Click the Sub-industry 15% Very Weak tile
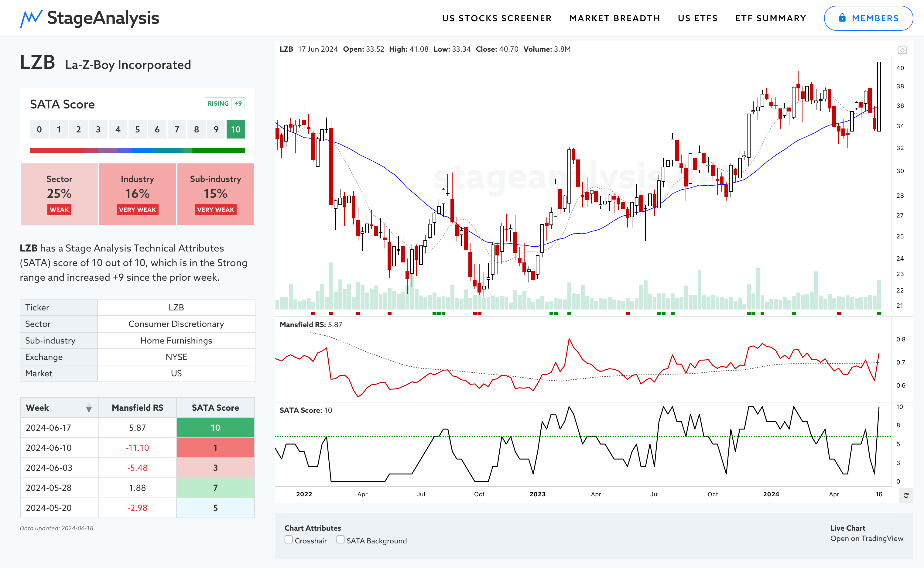924x568 pixels. [x=216, y=194]
